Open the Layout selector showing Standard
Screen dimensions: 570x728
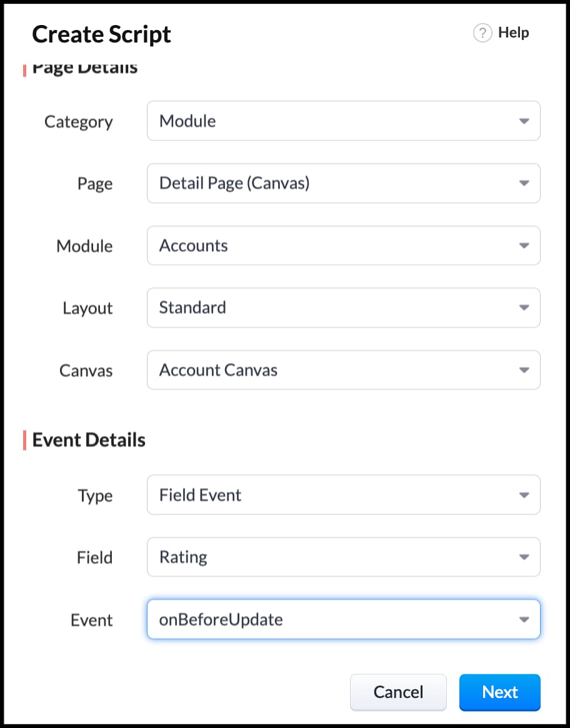point(344,308)
